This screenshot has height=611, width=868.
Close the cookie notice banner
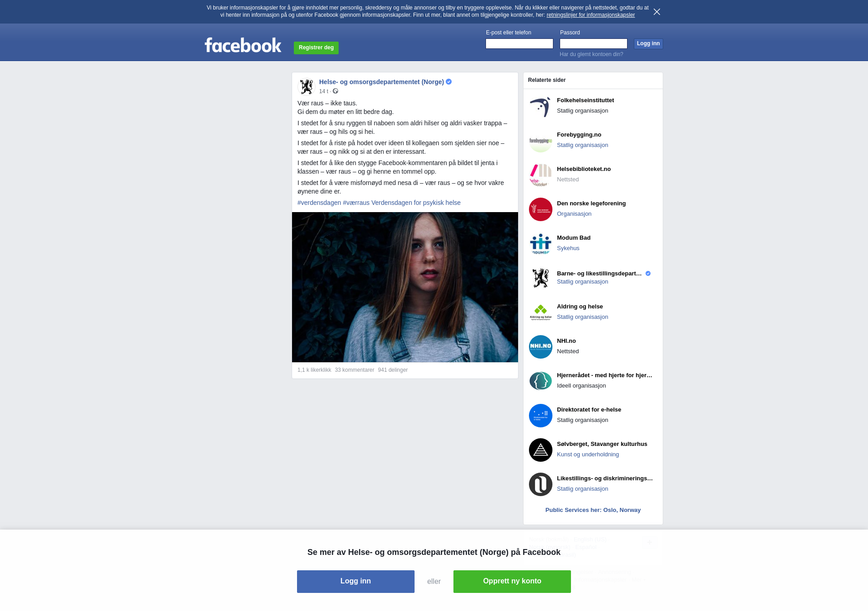point(657,12)
